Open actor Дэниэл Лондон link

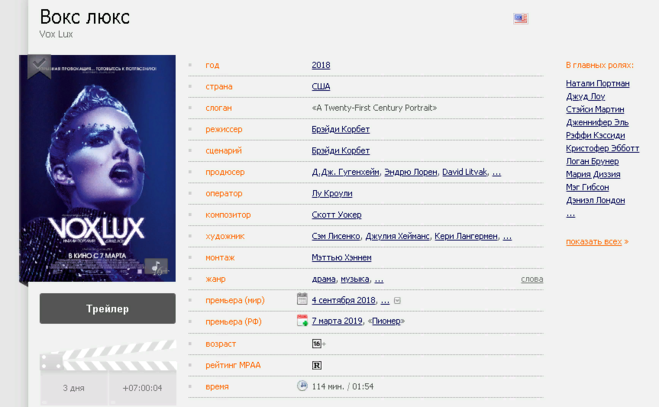tap(595, 201)
